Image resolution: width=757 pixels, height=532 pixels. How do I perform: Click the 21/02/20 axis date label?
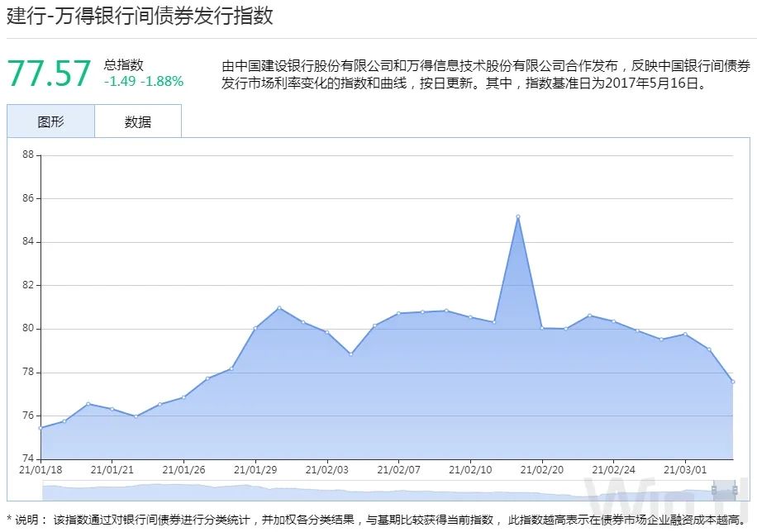point(541,470)
